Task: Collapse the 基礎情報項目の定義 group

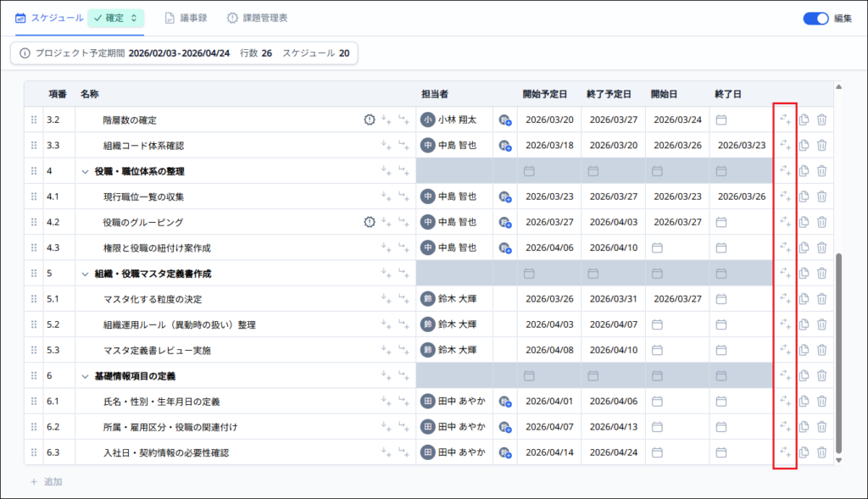Action: click(x=85, y=376)
